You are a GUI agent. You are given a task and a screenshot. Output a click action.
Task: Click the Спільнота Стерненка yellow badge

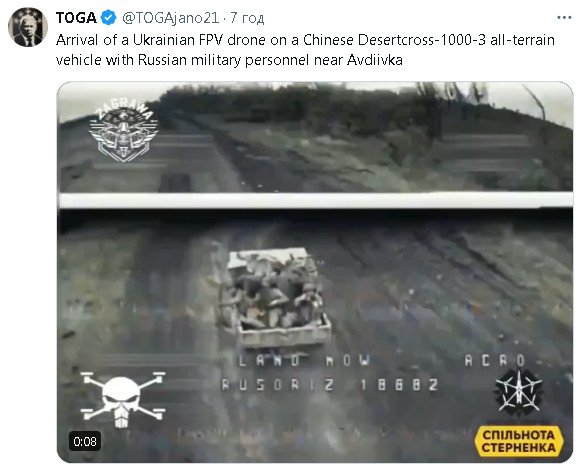point(519,441)
